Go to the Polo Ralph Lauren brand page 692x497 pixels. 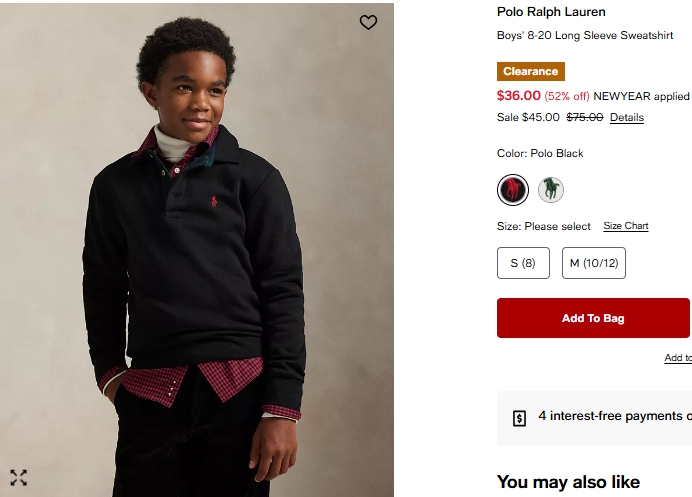point(551,12)
